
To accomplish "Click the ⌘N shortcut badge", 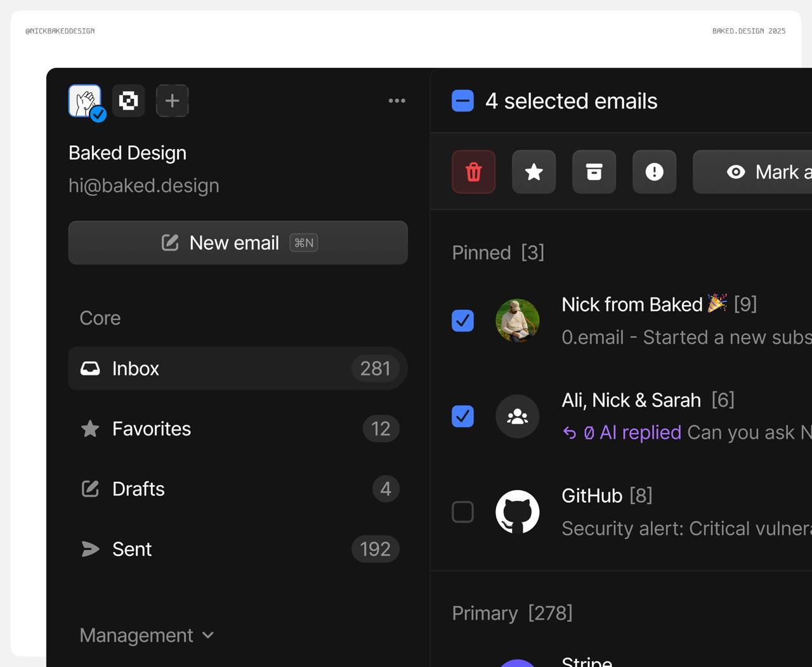I will [304, 243].
